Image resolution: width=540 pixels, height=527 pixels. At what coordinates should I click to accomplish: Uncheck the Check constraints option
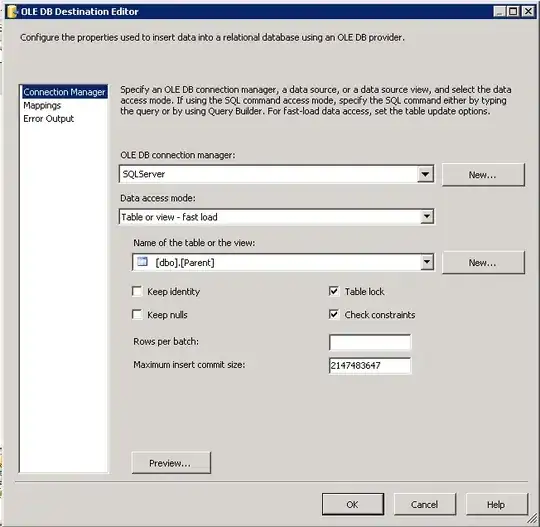[334, 314]
